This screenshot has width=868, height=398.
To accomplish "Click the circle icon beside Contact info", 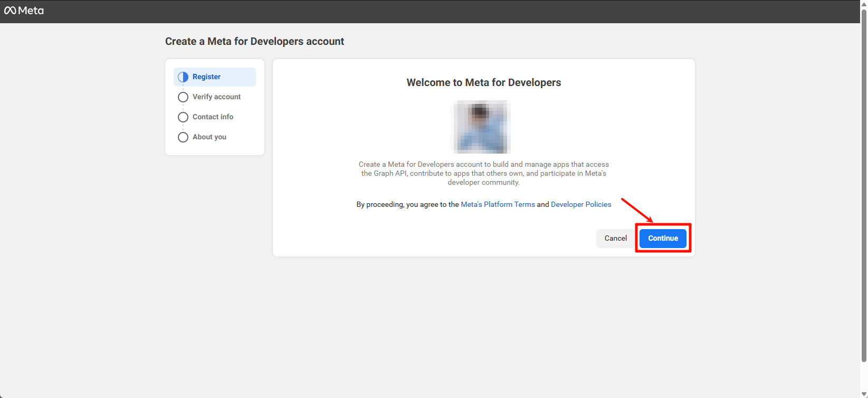I will 183,117.
